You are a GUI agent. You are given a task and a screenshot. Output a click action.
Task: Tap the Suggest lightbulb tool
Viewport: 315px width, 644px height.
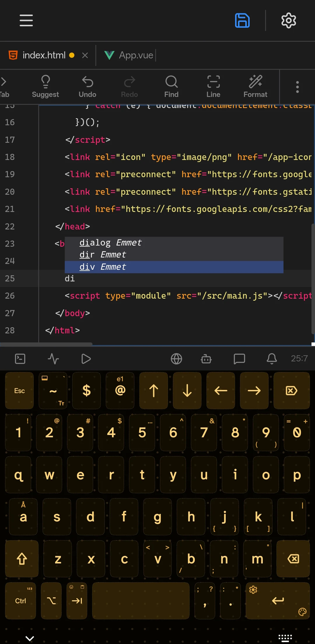(x=45, y=87)
